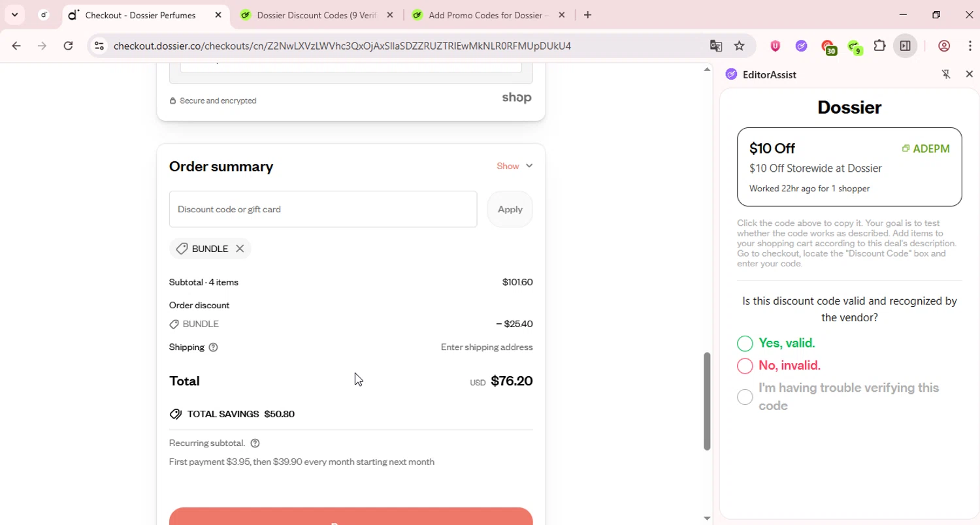Switch to Add Promo Codes for Dossier tab
The image size is (980, 525).
coord(487,15)
